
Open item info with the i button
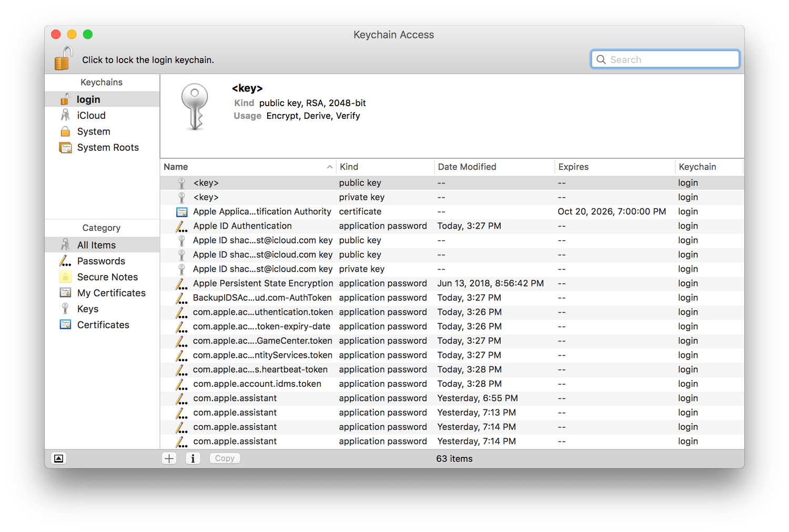[193, 458]
